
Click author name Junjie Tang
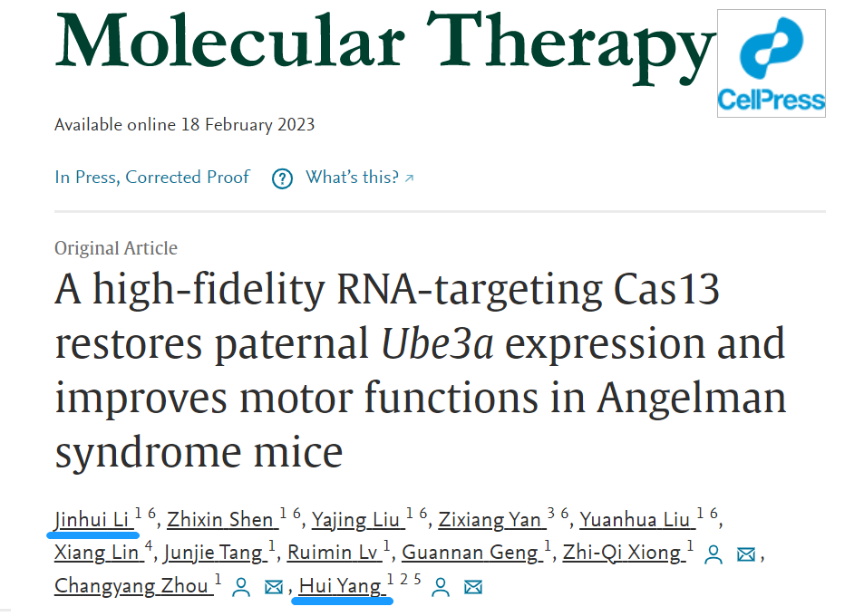213,553
